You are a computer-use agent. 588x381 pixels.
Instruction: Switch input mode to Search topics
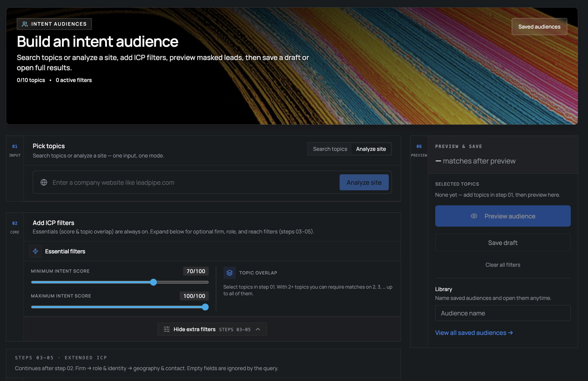[x=330, y=149]
